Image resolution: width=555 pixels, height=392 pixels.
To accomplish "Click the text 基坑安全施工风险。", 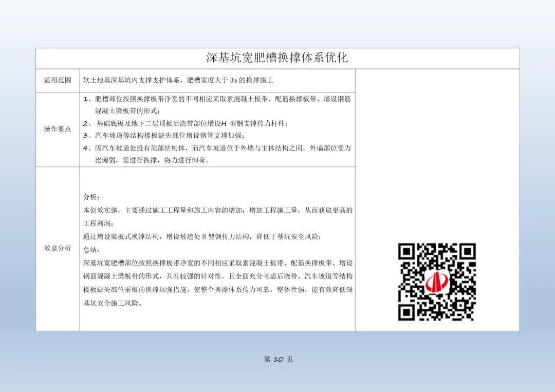I will point(113,303).
